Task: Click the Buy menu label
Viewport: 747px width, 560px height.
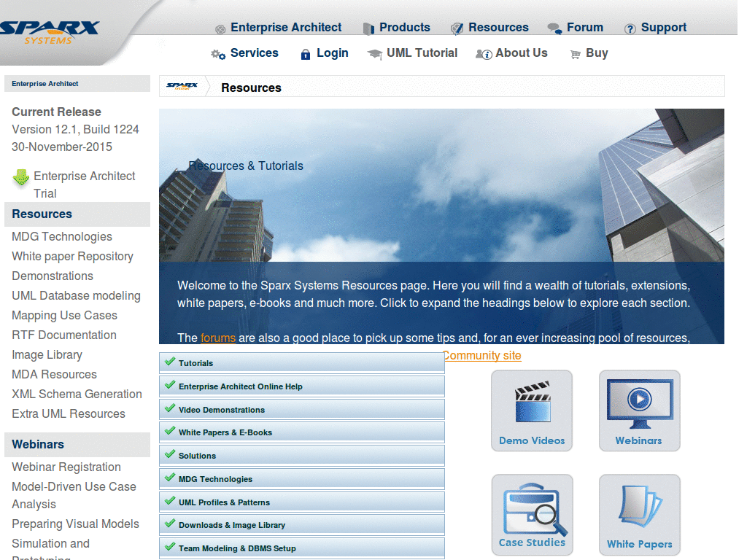Action: pos(597,52)
